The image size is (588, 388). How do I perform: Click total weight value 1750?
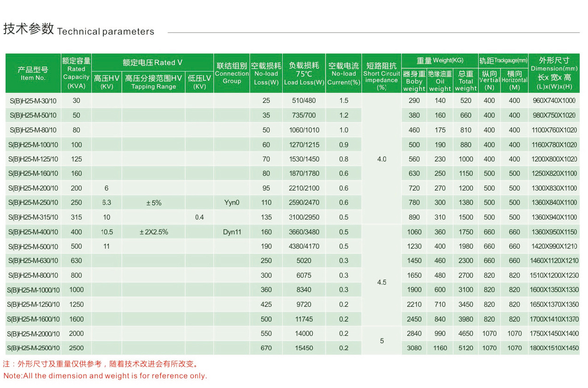click(466, 232)
